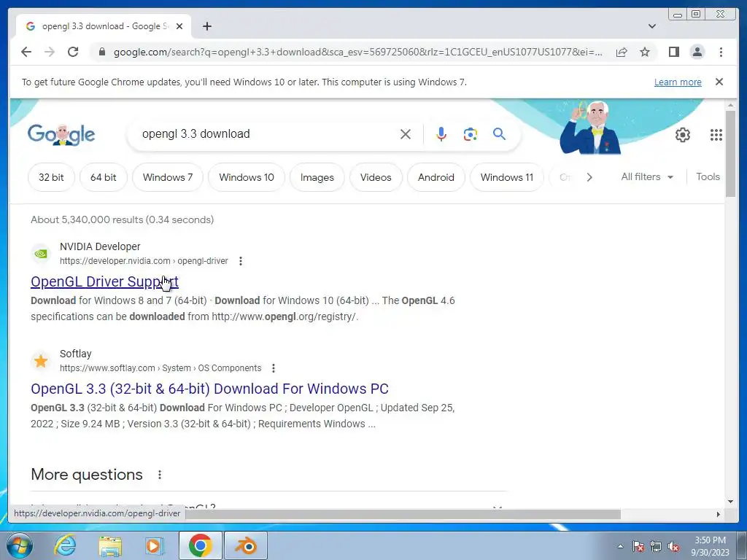The width and height of the screenshot is (747, 560).
Task: Open the Google apps grid
Action: tap(716, 135)
